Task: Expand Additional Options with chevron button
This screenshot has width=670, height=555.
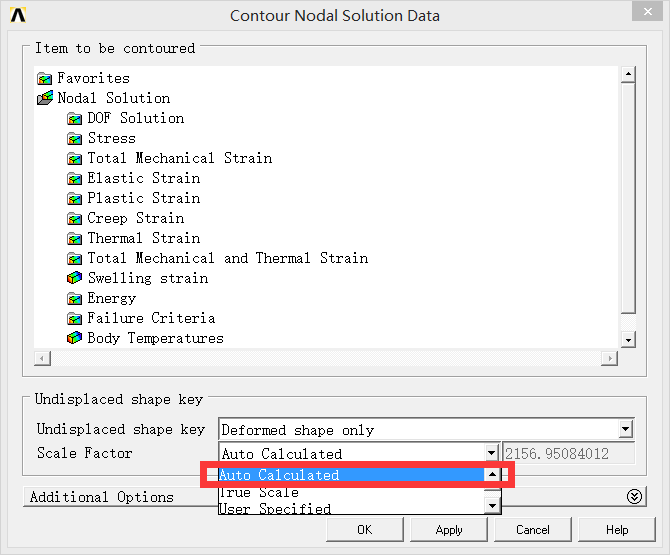Action: (x=634, y=496)
